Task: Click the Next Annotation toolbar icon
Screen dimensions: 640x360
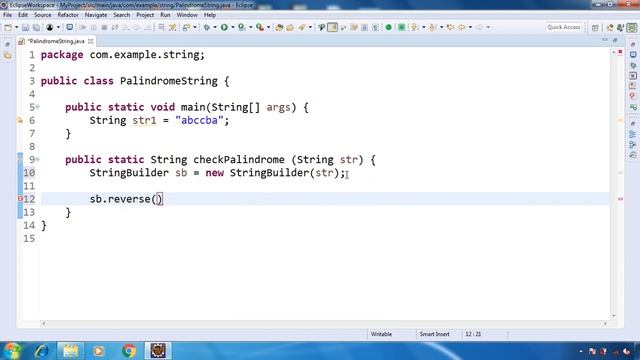Action: 415,27
